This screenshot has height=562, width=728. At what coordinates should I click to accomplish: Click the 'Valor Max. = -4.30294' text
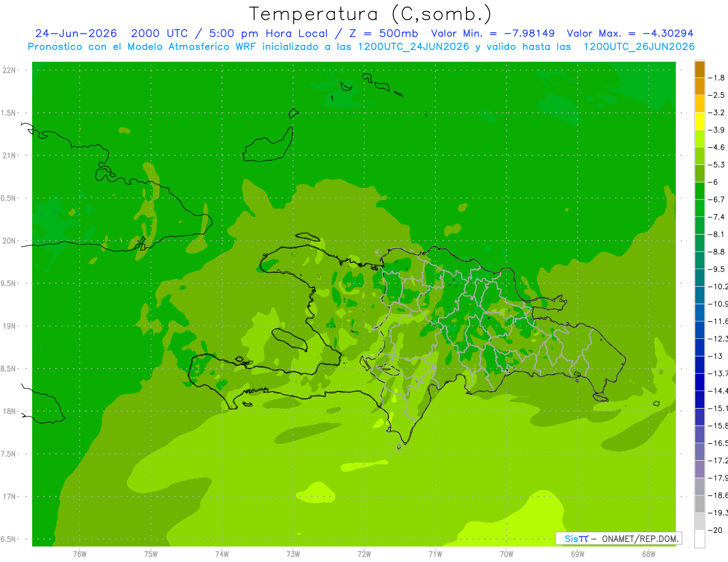[630, 34]
